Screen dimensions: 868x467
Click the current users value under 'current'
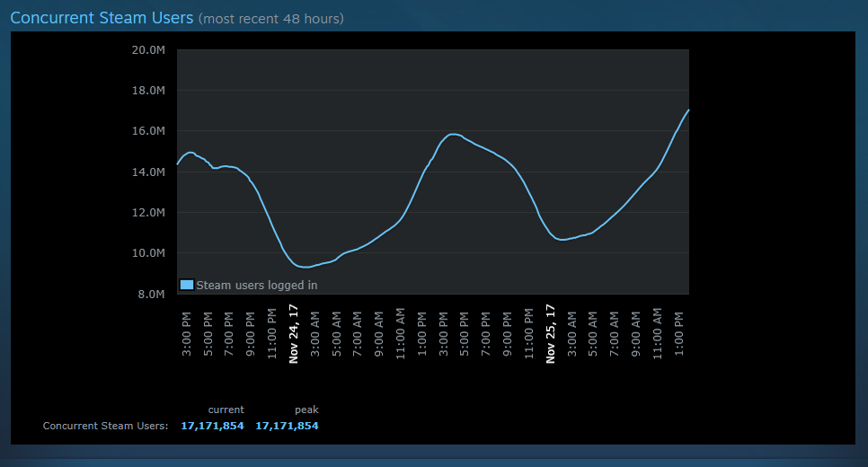pyautogui.click(x=212, y=426)
